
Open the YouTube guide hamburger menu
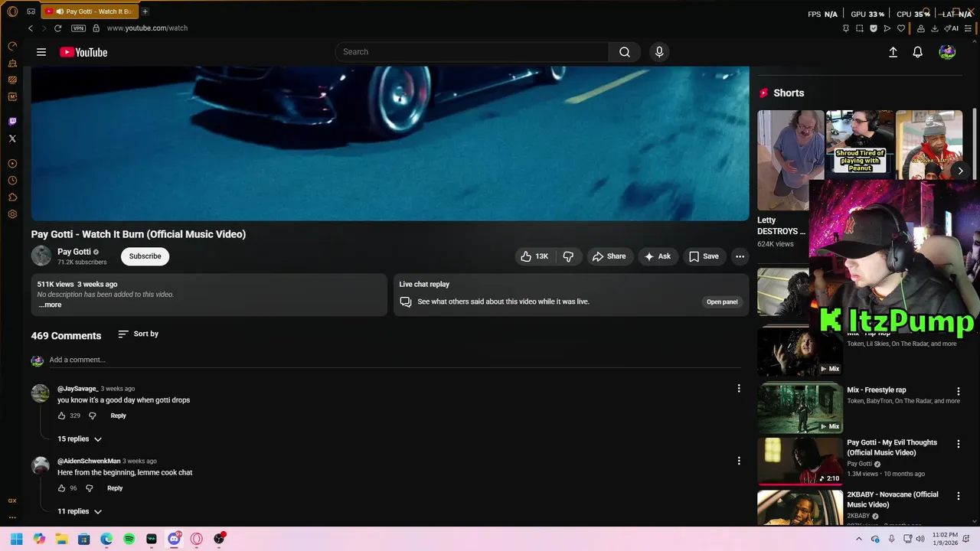(41, 52)
